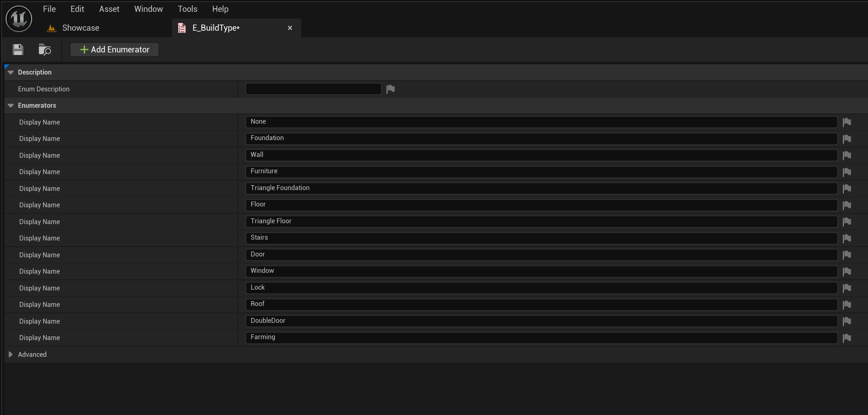Open the Help menu

(x=220, y=9)
